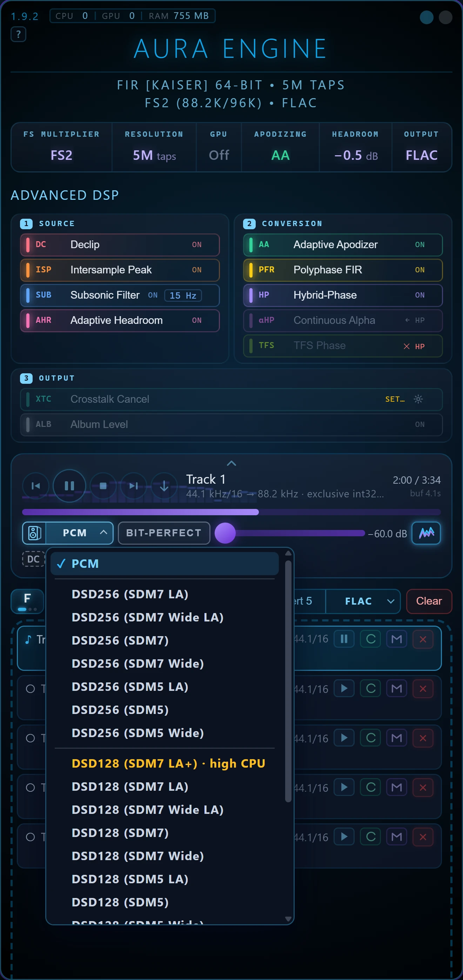
Task: Toggle Hybrid-Phase module
Action: click(x=343, y=295)
